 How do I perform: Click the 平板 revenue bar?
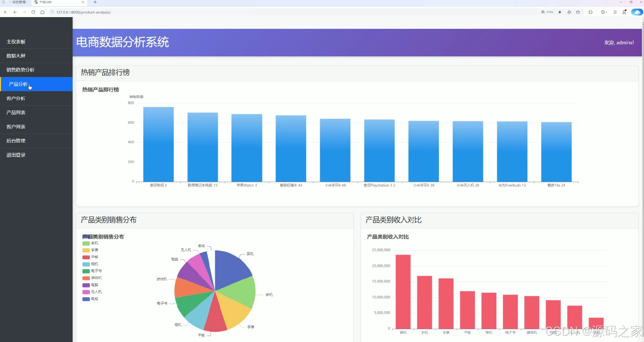467,310
